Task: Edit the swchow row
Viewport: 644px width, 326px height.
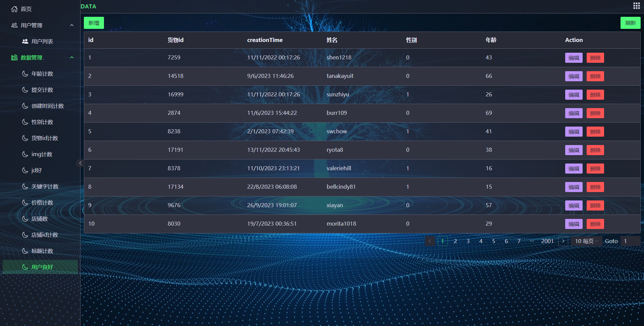Action: [574, 132]
